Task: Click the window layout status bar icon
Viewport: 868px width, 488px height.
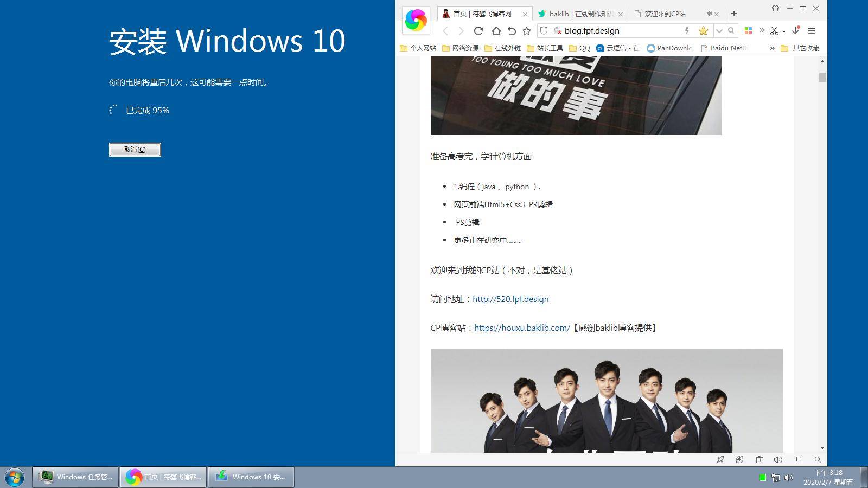Action: pos(798,459)
